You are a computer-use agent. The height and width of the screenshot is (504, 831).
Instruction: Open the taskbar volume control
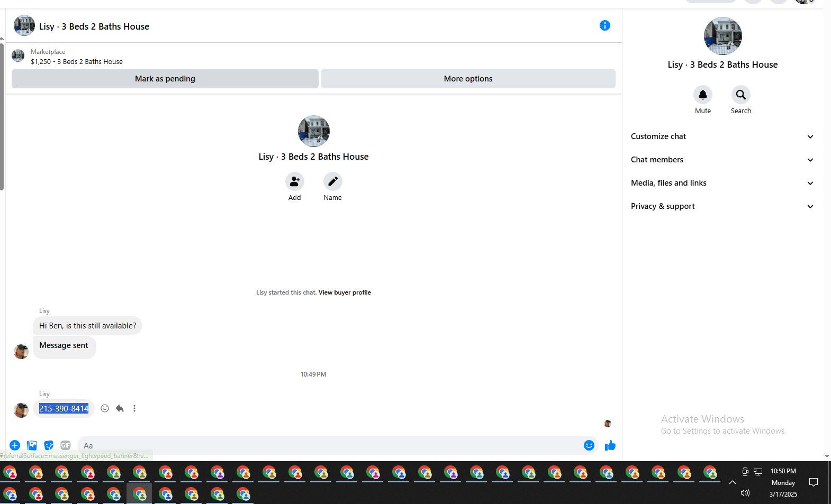click(x=745, y=493)
